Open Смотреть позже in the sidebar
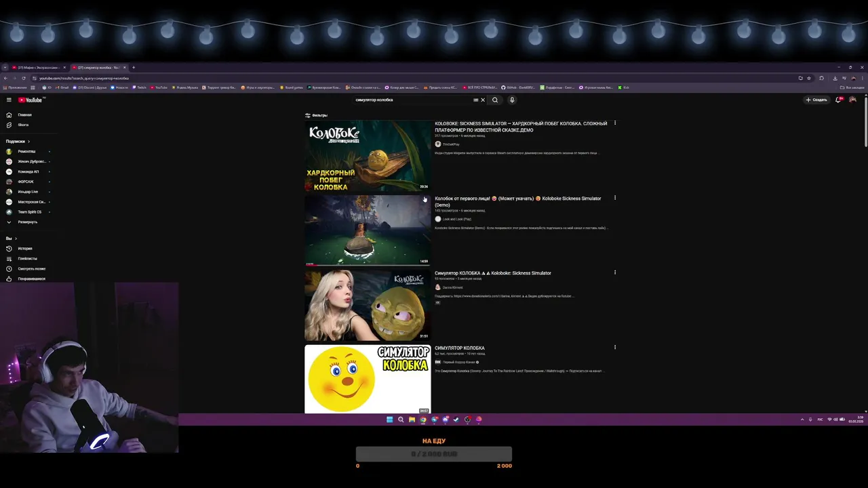The height and width of the screenshot is (488, 868). [31, 268]
